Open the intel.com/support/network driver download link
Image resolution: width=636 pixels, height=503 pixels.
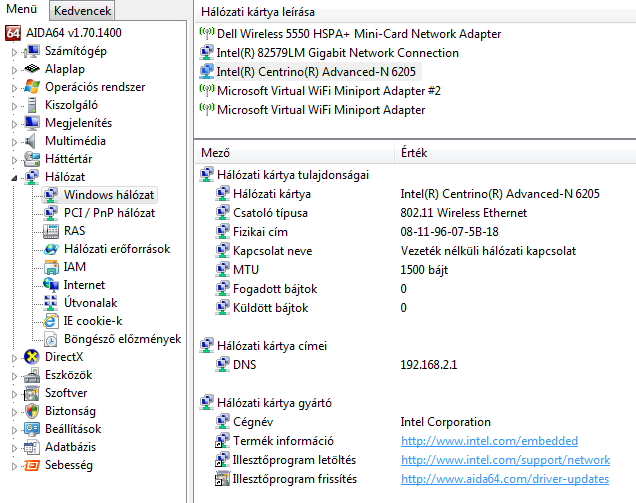(505, 460)
